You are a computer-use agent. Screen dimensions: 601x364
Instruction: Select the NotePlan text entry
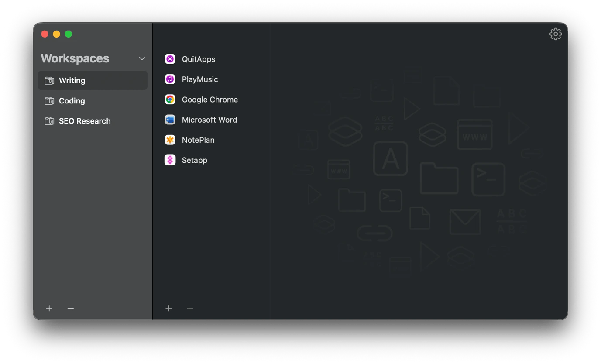click(198, 140)
